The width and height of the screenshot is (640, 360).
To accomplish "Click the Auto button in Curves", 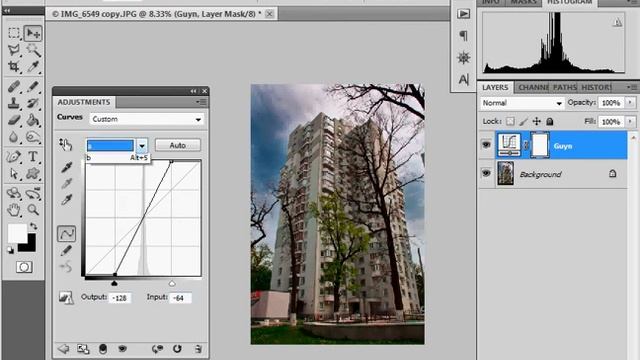I will click(178, 145).
